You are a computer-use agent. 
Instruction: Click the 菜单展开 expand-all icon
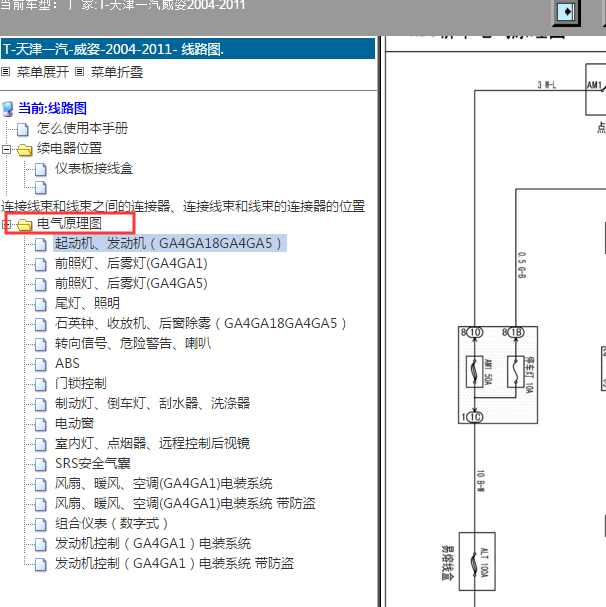(5, 72)
